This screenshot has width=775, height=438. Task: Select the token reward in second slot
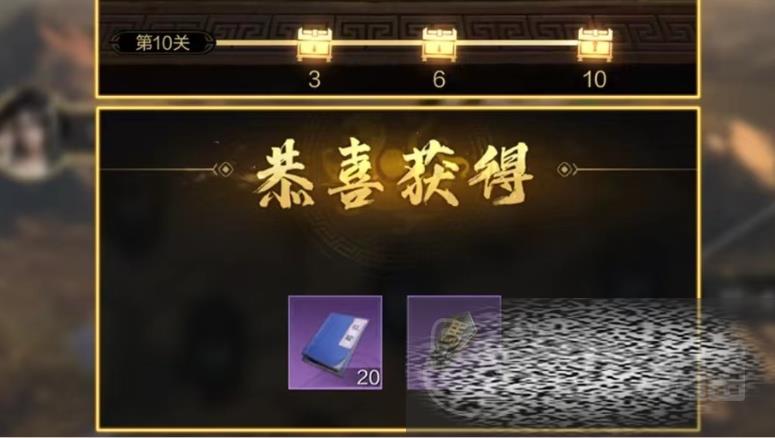[x=454, y=342]
